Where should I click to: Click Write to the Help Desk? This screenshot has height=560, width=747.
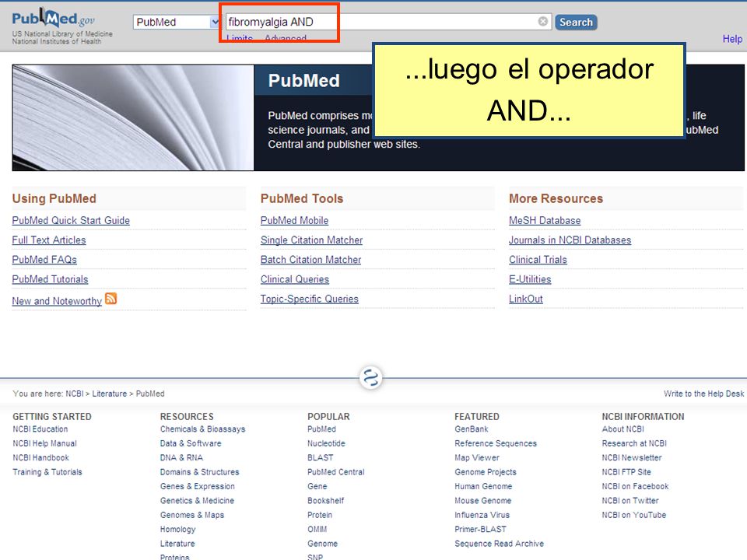tap(703, 394)
